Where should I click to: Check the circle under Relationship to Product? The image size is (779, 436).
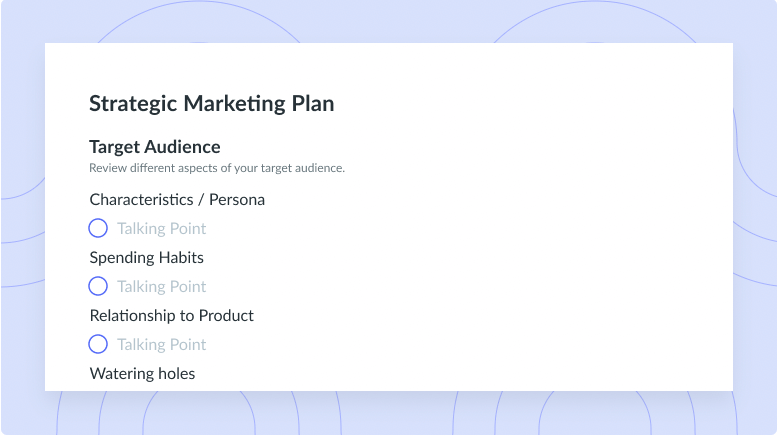98,344
